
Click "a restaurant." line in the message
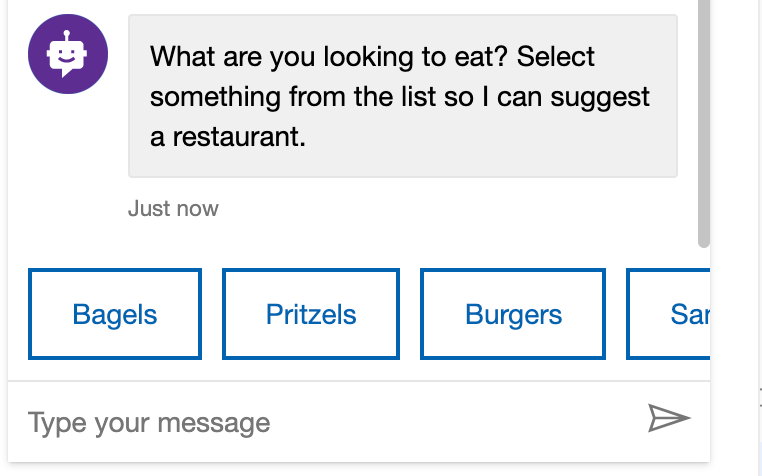227,137
